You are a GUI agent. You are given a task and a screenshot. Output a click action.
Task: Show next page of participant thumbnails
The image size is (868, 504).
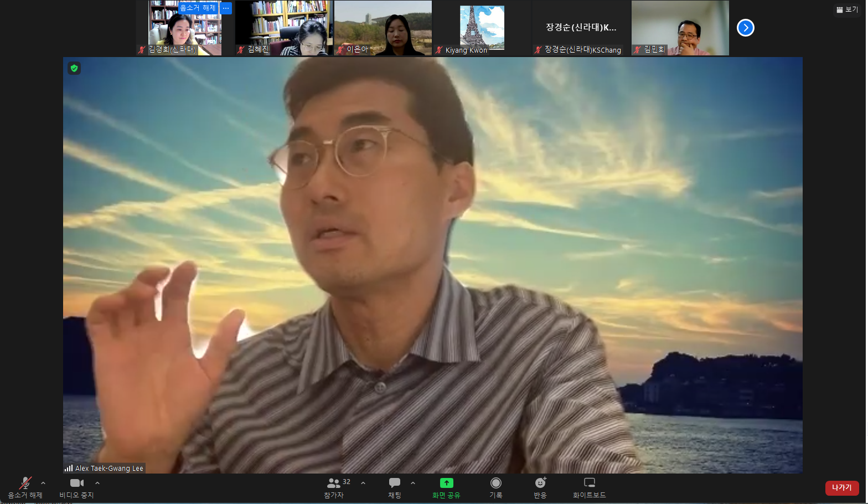pos(745,28)
